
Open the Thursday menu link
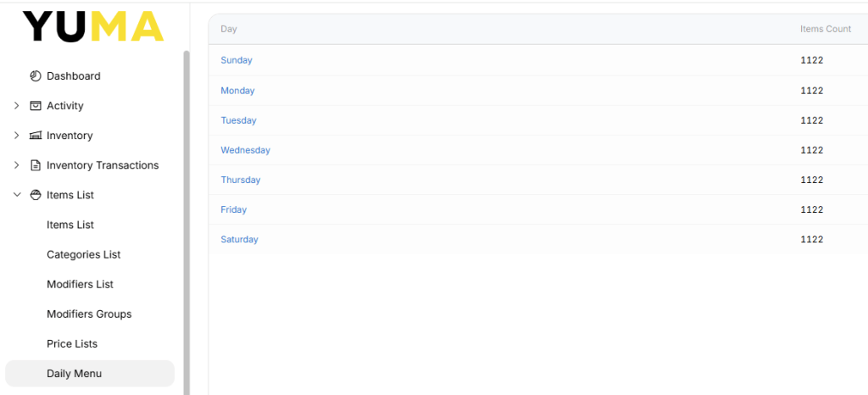coord(240,180)
